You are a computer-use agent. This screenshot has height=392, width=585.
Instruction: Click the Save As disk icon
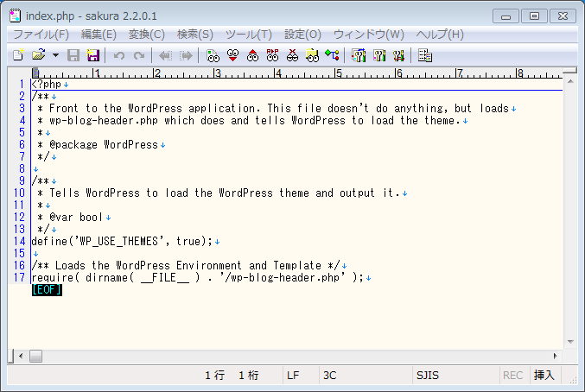(x=92, y=55)
